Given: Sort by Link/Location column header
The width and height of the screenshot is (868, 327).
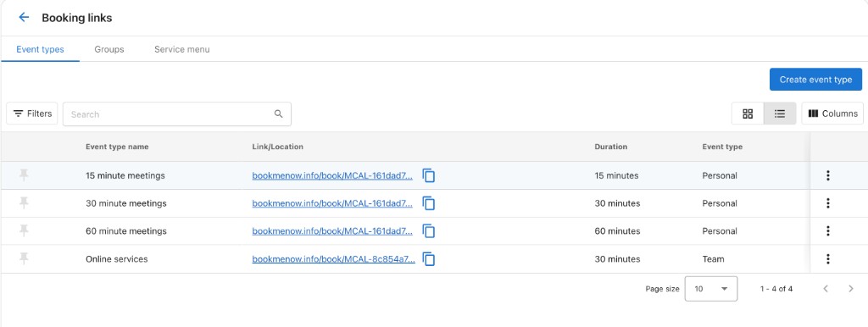Looking at the screenshot, I should pos(277,147).
